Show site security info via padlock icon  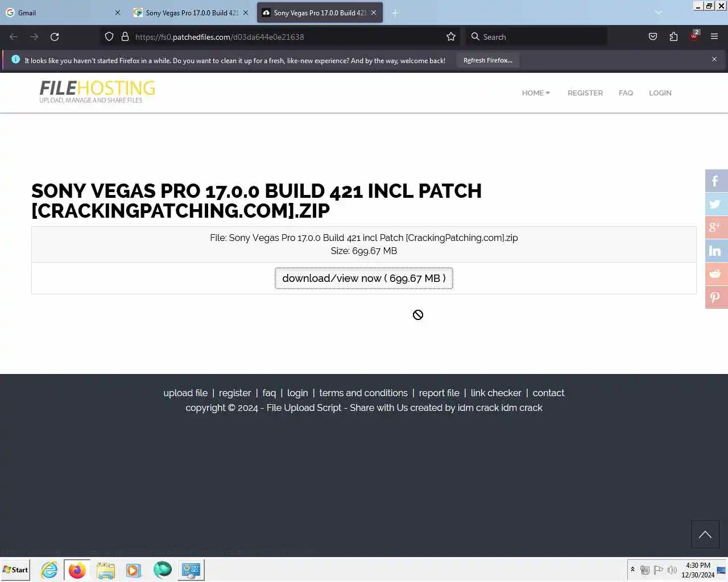tap(125, 37)
